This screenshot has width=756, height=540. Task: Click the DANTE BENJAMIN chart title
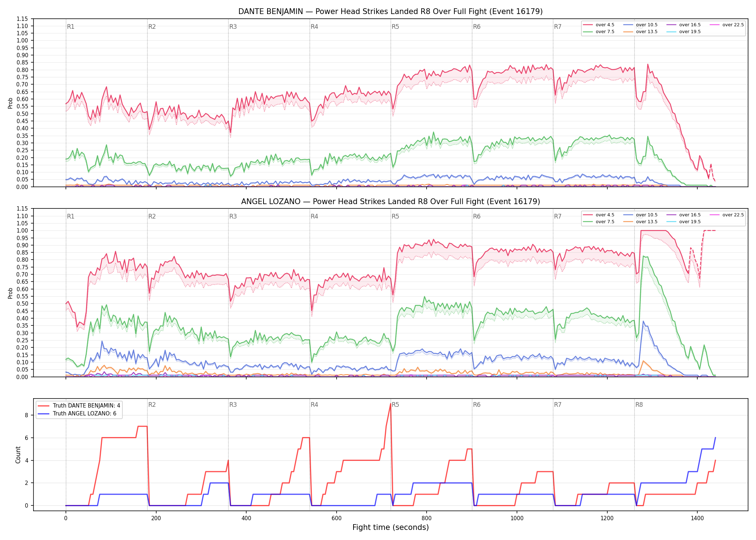pos(390,12)
